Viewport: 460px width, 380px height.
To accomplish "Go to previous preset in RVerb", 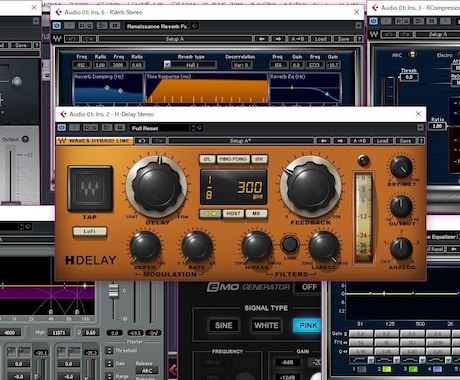I will [x=262, y=39].
